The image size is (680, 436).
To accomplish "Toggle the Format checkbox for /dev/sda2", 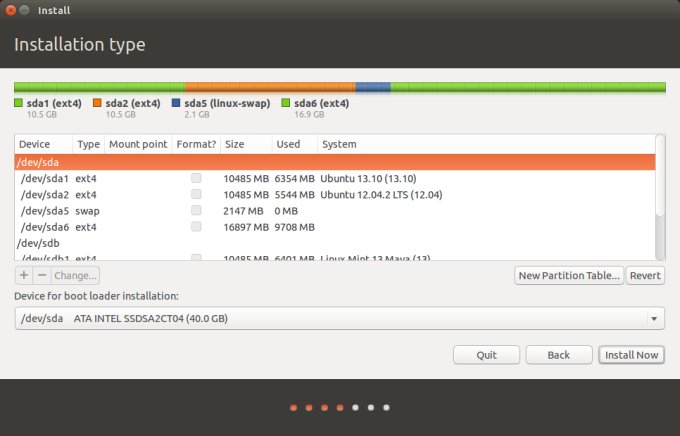I will click(196, 194).
